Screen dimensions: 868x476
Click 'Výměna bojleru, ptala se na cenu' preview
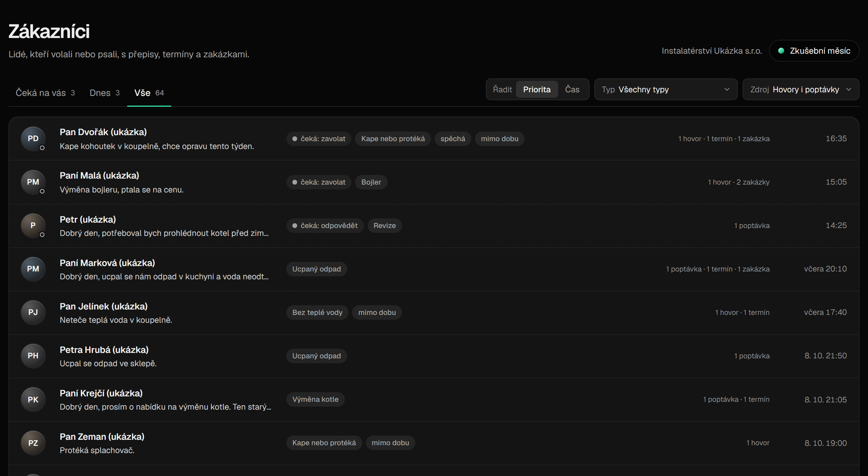[122, 190]
